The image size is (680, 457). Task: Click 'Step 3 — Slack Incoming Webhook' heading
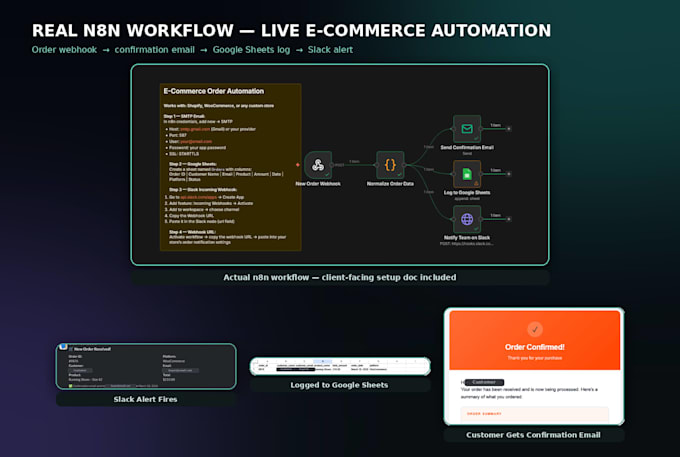click(203, 189)
